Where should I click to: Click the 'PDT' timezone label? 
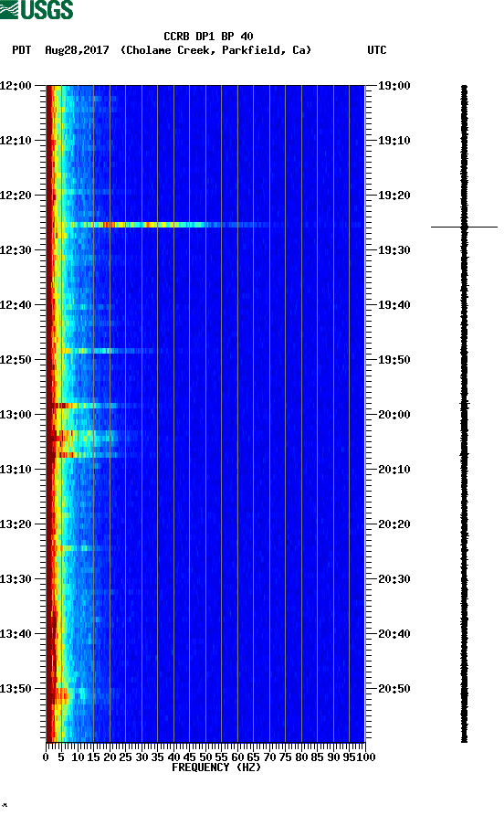tap(22, 50)
